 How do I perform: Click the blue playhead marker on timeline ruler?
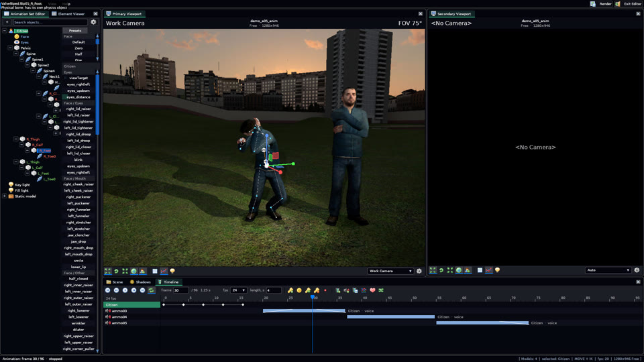click(x=313, y=297)
